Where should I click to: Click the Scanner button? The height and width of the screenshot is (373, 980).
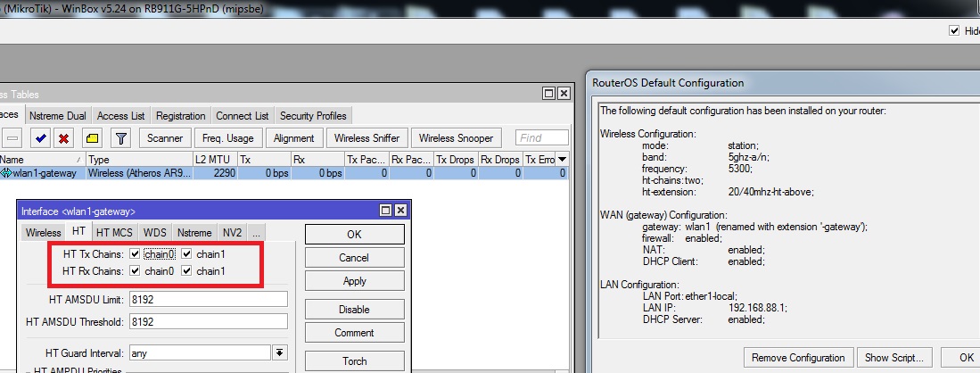(x=165, y=138)
